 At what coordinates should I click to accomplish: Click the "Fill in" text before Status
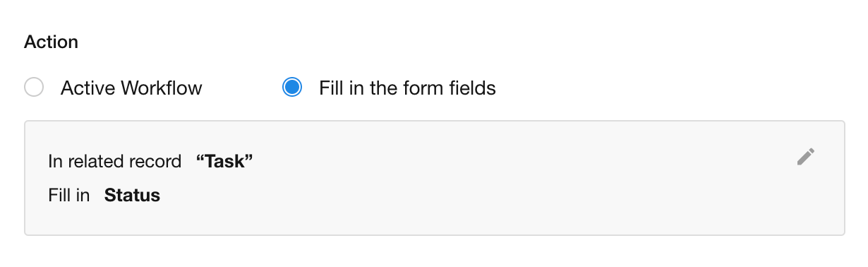(69, 196)
